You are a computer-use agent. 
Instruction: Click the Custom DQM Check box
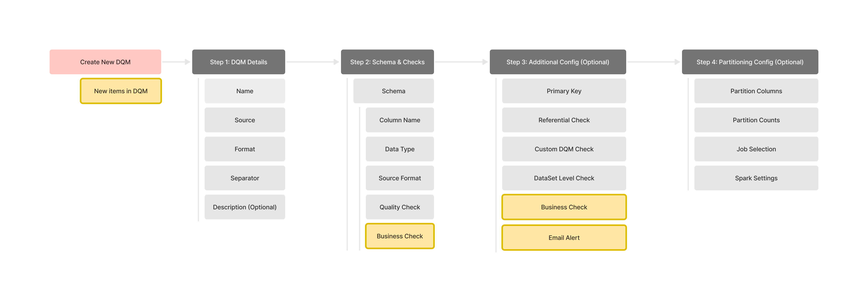pyautogui.click(x=564, y=149)
